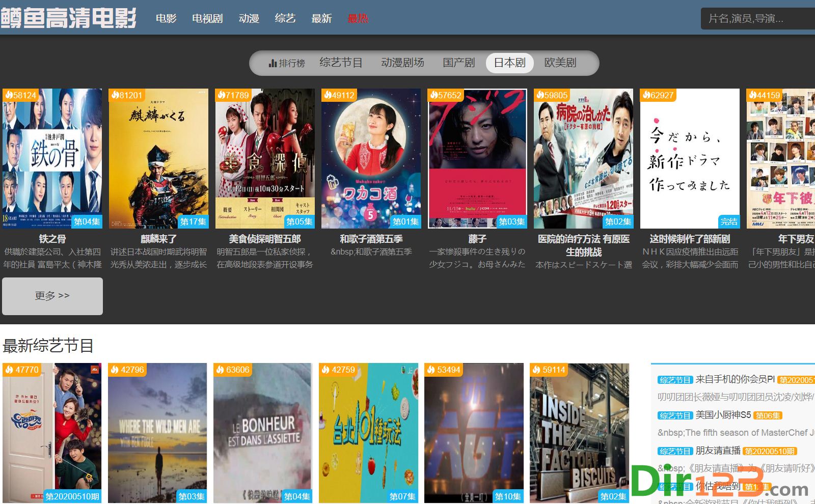Click the flame badge showing 57652
815x504 pixels.
pyautogui.click(x=446, y=95)
